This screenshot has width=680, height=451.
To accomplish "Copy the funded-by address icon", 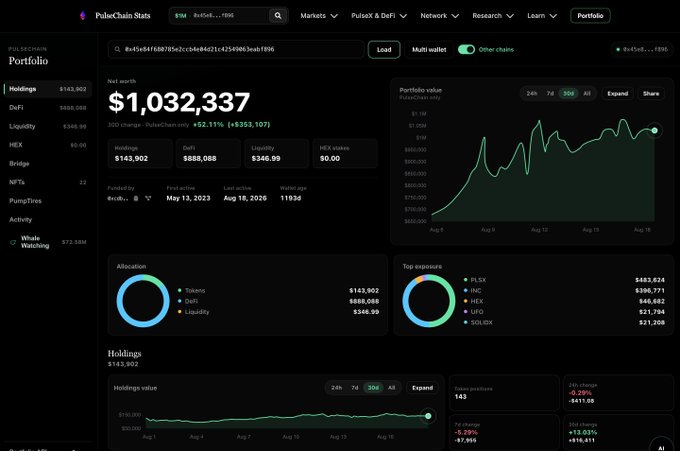I will [136, 198].
